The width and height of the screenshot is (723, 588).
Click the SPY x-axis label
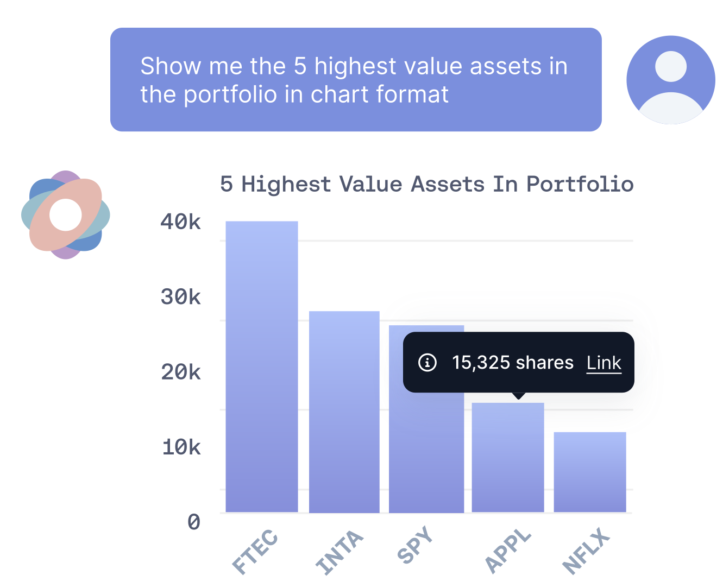(416, 545)
